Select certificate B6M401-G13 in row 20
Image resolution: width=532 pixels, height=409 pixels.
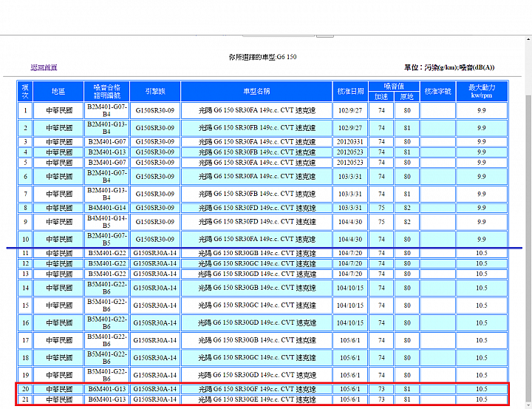coord(106,389)
